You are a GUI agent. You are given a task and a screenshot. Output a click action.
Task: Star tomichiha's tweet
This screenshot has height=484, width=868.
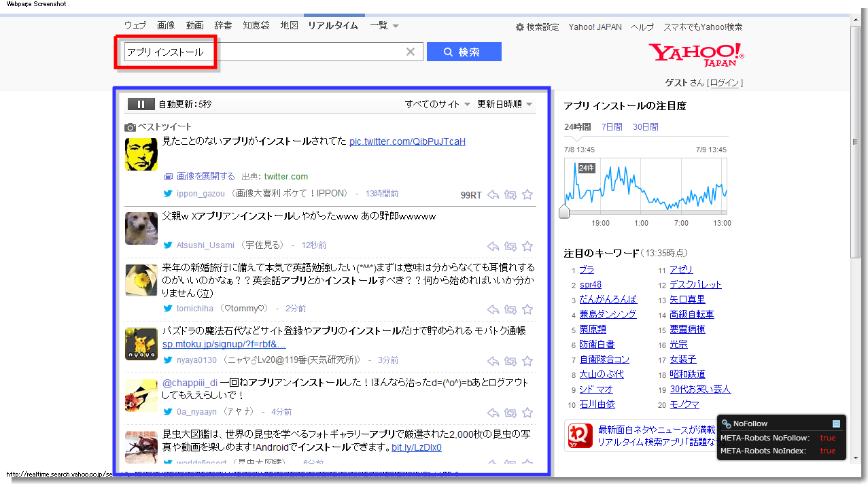(x=527, y=309)
